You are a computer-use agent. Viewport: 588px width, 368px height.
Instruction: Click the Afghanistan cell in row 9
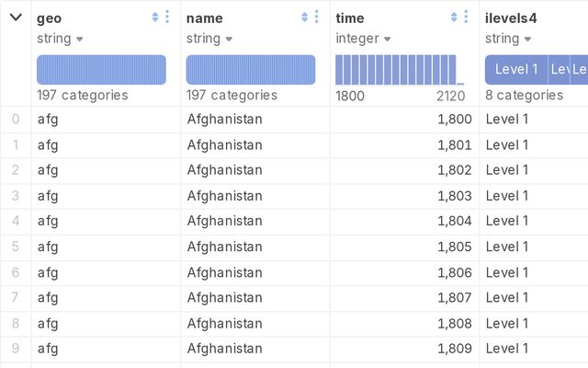point(224,349)
